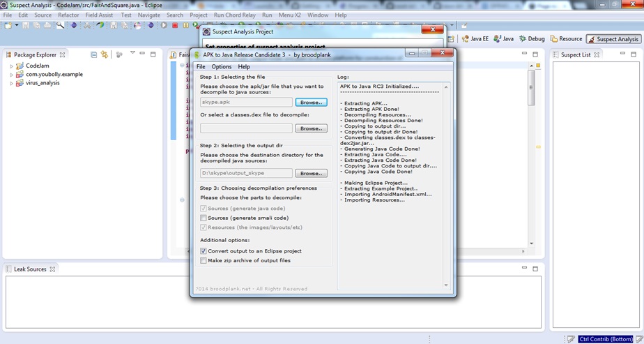Click the Log panel scroll-up arrow
Viewport: 644px width, 344px height.
tap(446, 87)
